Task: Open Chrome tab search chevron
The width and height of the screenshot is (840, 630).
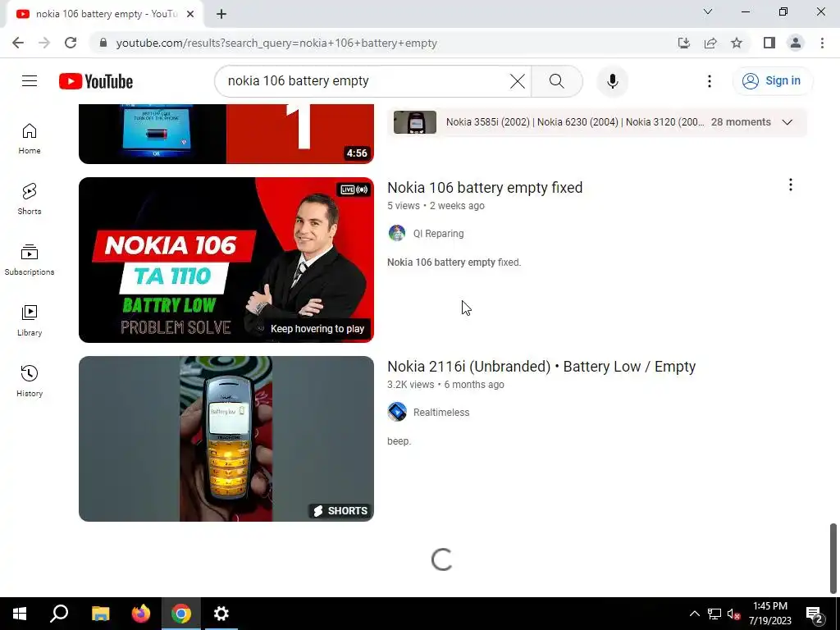Action: pyautogui.click(x=707, y=11)
